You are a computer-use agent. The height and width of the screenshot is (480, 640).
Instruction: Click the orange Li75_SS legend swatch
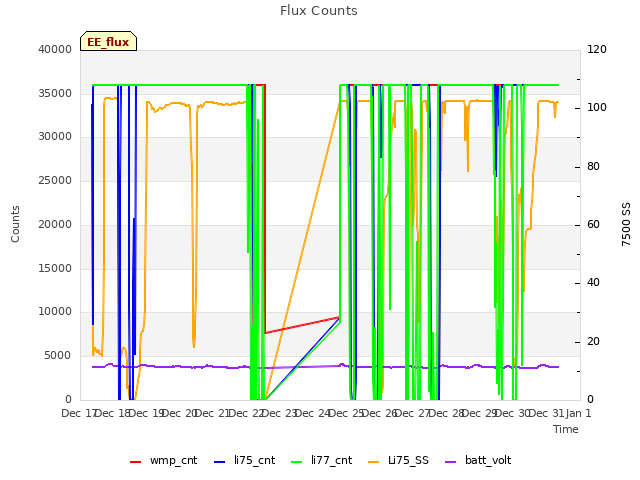pos(373,462)
